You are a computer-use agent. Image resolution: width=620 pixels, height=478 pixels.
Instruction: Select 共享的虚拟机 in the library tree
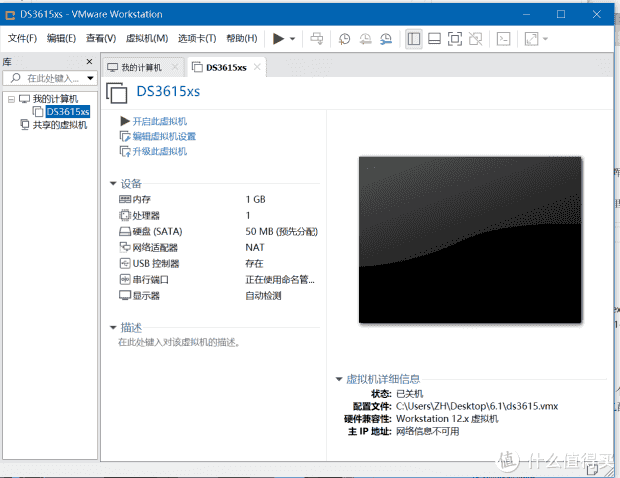pos(60,125)
